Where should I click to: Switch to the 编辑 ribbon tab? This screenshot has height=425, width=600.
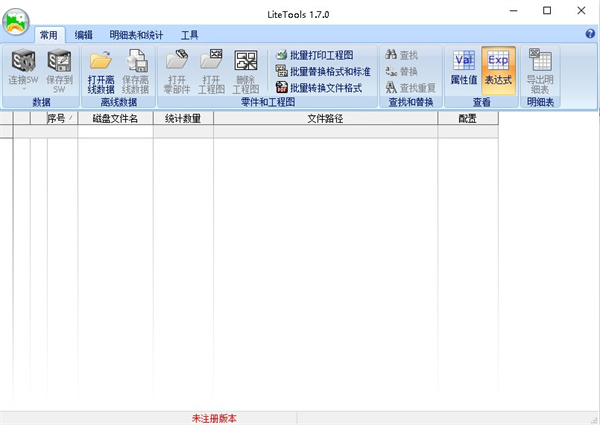pos(83,35)
